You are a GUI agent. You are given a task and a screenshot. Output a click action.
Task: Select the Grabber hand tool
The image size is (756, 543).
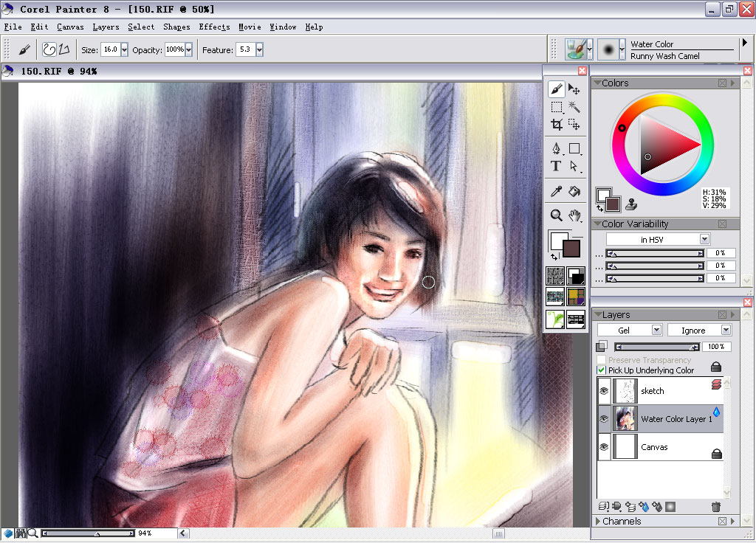[x=574, y=215]
